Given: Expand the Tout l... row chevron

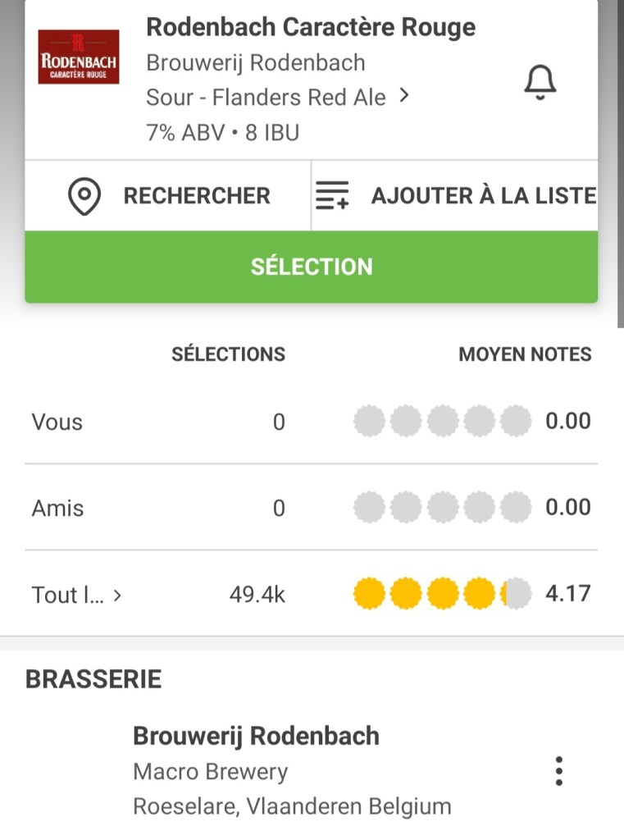Looking at the screenshot, I should [117, 596].
